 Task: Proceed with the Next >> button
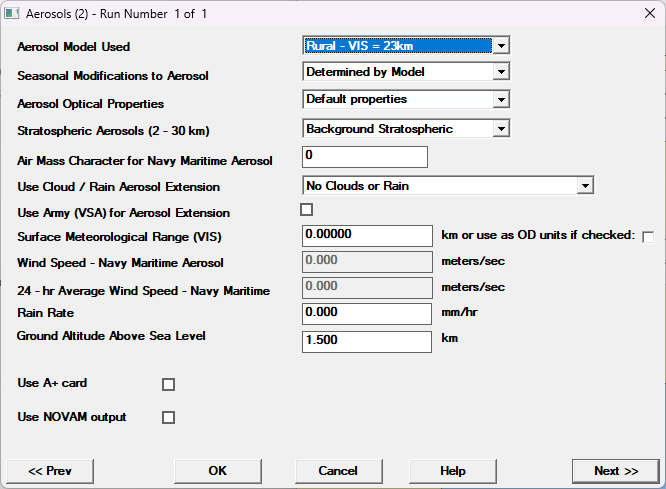(616, 471)
